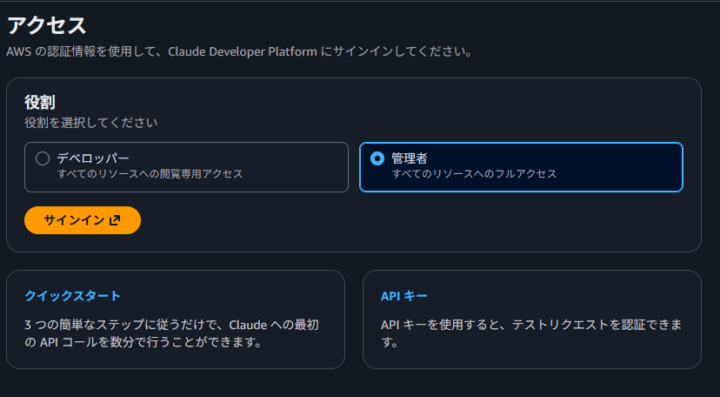Click the AWS の認証情報 sign-in instruction text
This screenshot has width=720, height=397.
(x=240, y=52)
